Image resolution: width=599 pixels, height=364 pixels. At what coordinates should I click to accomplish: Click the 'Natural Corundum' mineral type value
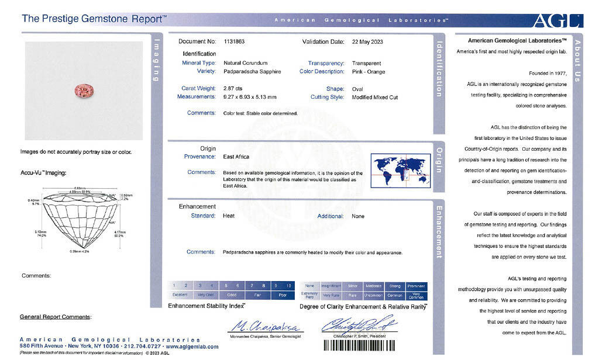pyautogui.click(x=246, y=63)
